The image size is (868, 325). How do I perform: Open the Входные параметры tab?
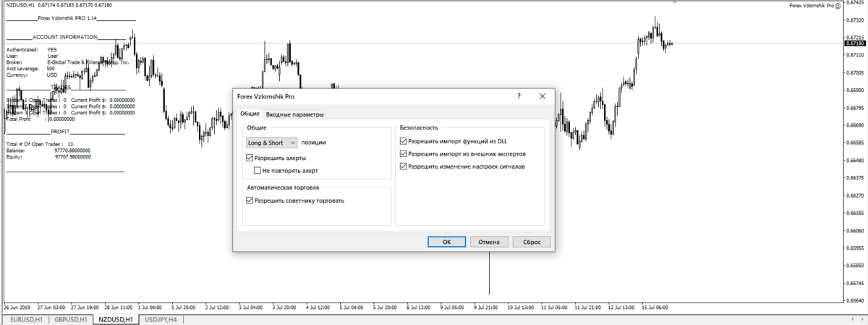[295, 114]
